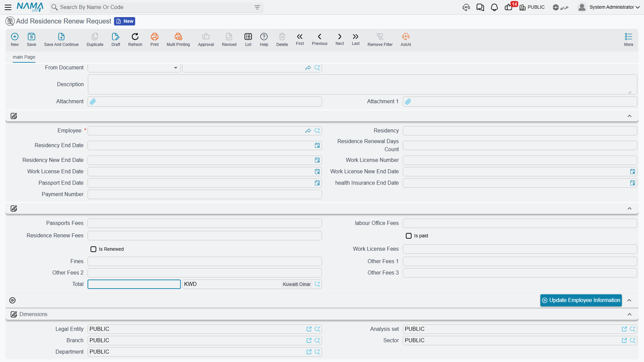Open the top-bar AI assistant icon

(466, 7)
